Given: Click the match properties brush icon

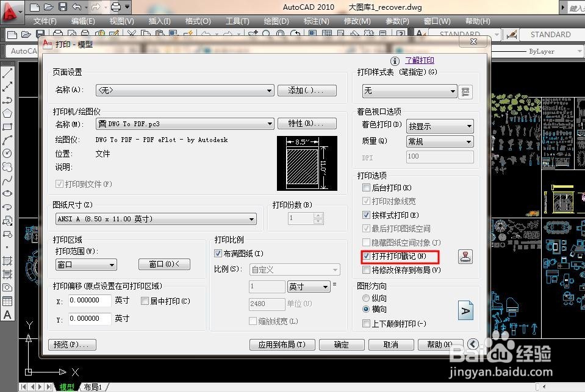Looking at the screenshot, I should pyautogui.click(x=512, y=35).
